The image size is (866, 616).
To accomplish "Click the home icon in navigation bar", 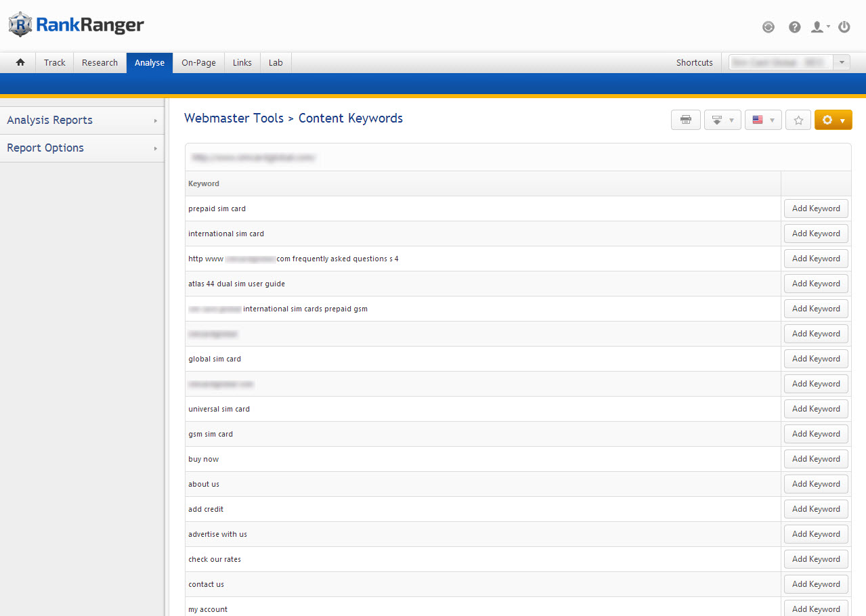I will [20, 62].
